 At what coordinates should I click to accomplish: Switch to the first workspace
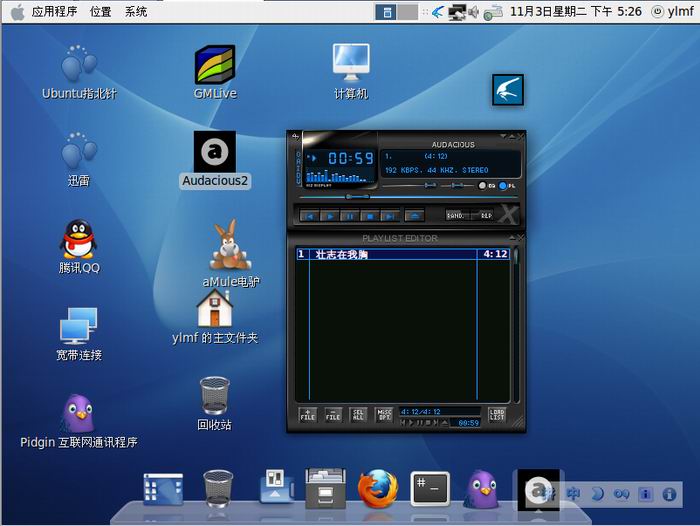coord(386,12)
